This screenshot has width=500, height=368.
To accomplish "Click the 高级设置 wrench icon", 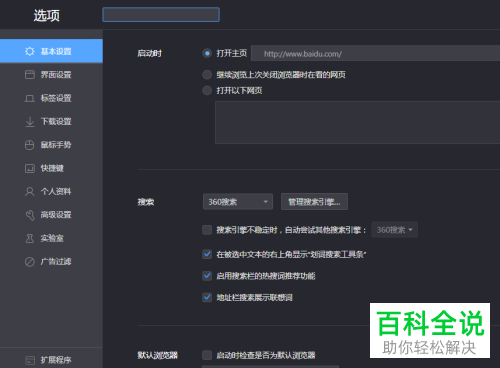I will [30, 215].
